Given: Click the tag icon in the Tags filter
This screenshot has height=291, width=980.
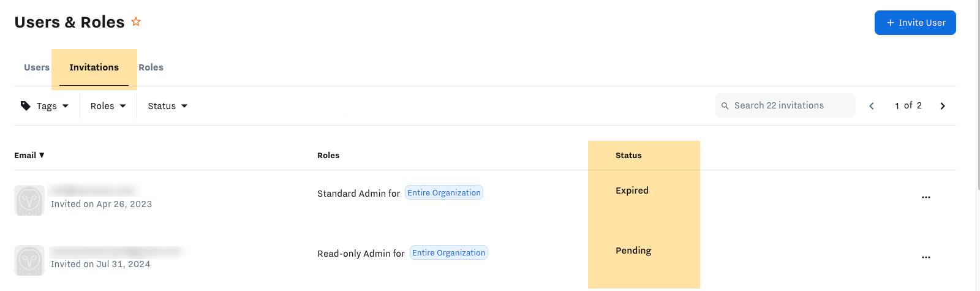Looking at the screenshot, I should pos(26,106).
